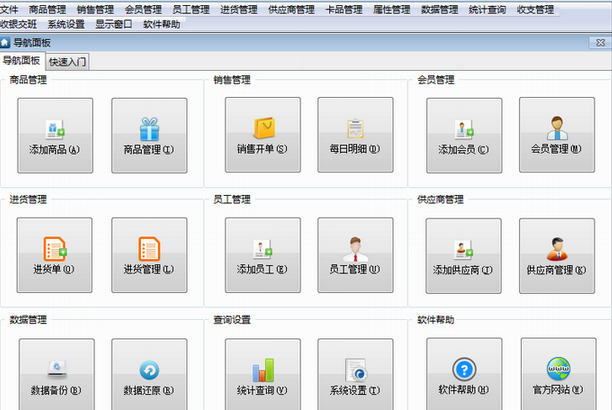Launch 销售开单 (S) shopping bag tile
Screen dimensions: 612x410
tap(263, 135)
